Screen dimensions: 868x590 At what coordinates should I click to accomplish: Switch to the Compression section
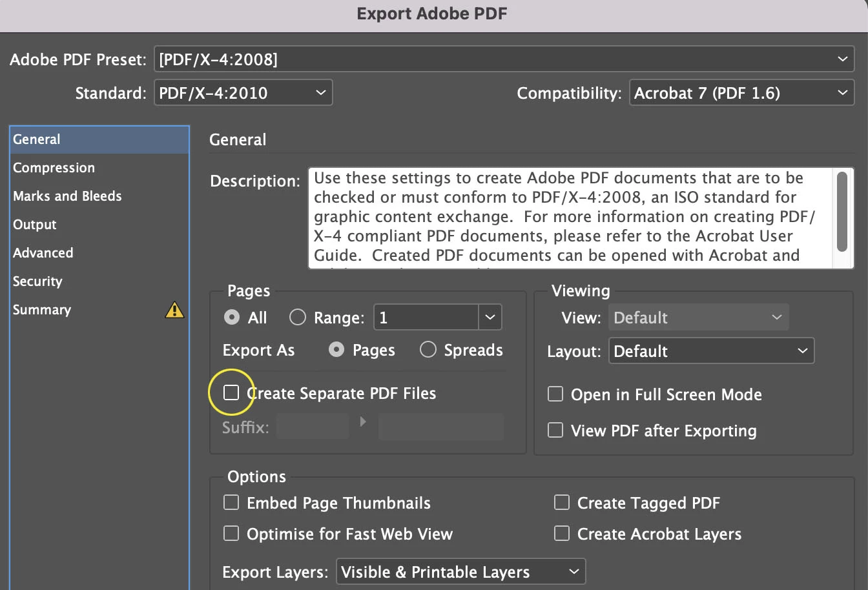click(x=99, y=168)
